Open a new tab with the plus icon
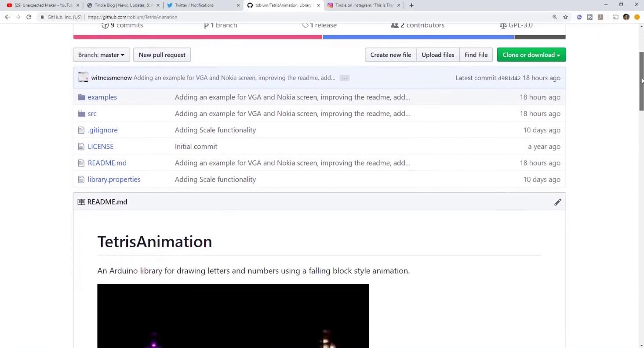Image resolution: width=644 pixels, height=348 pixels. click(411, 5)
